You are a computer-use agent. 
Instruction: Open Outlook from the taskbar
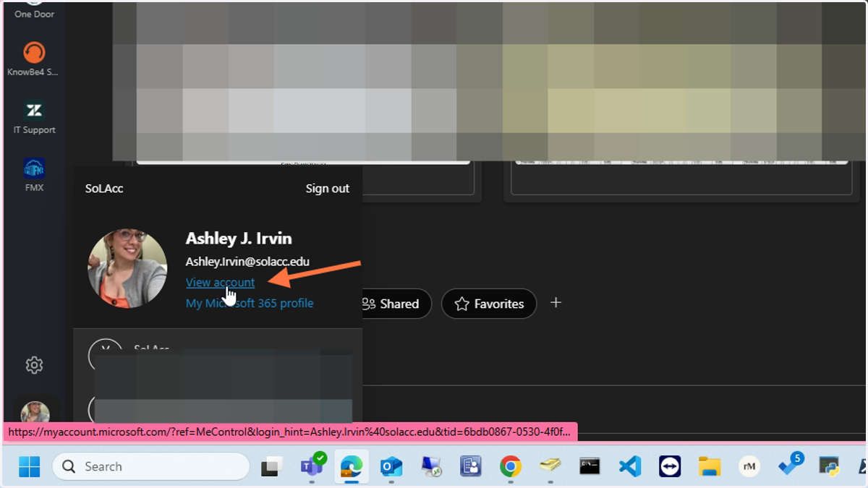coord(391,467)
